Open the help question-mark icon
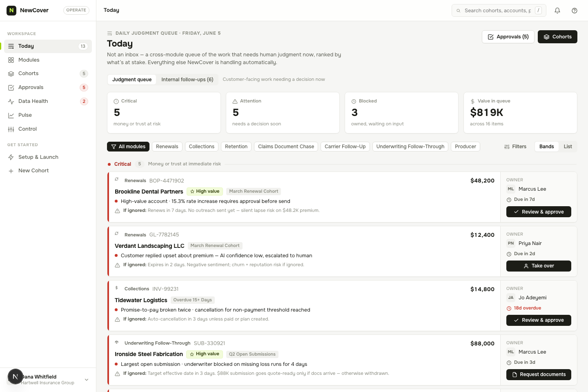This screenshot has height=392, width=588. click(575, 11)
